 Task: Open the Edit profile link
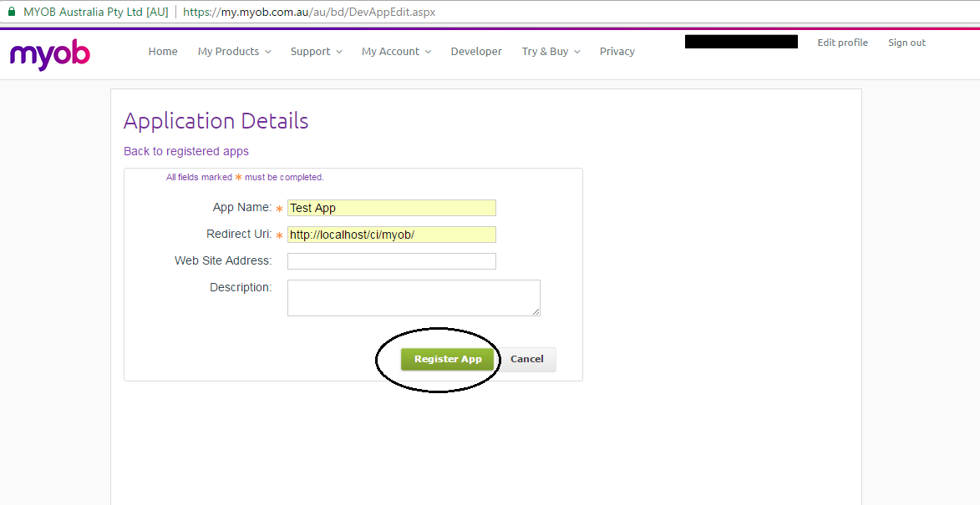pyautogui.click(x=842, y=43)
